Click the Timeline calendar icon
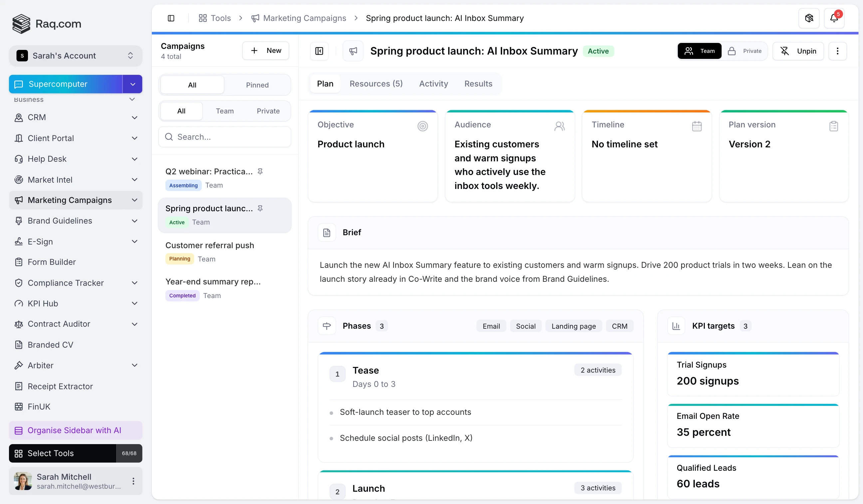Viewport: 863px width, 504px height. tap(697, 126)
